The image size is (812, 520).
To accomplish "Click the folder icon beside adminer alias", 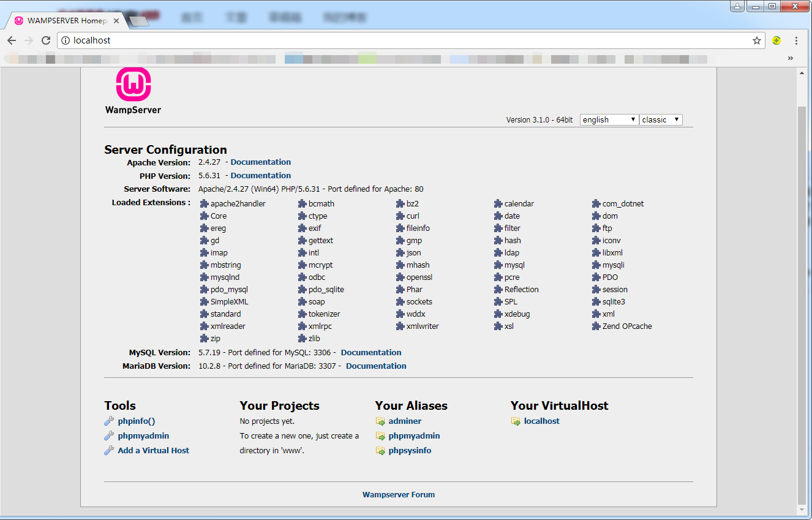I will tap(380, 421).
